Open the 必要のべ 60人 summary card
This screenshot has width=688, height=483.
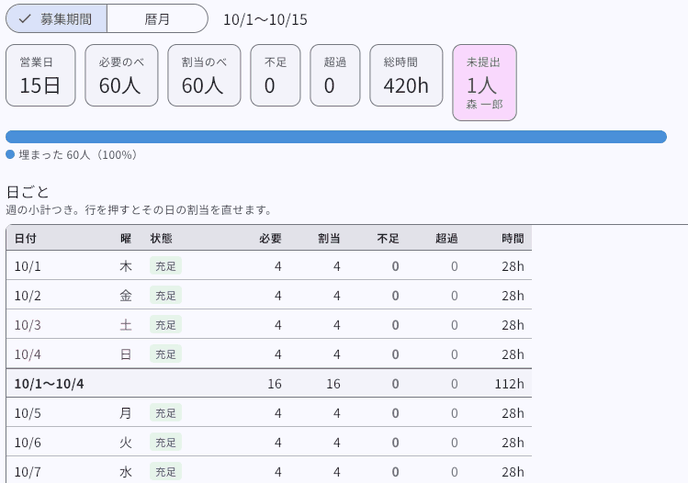pos(121,75)
